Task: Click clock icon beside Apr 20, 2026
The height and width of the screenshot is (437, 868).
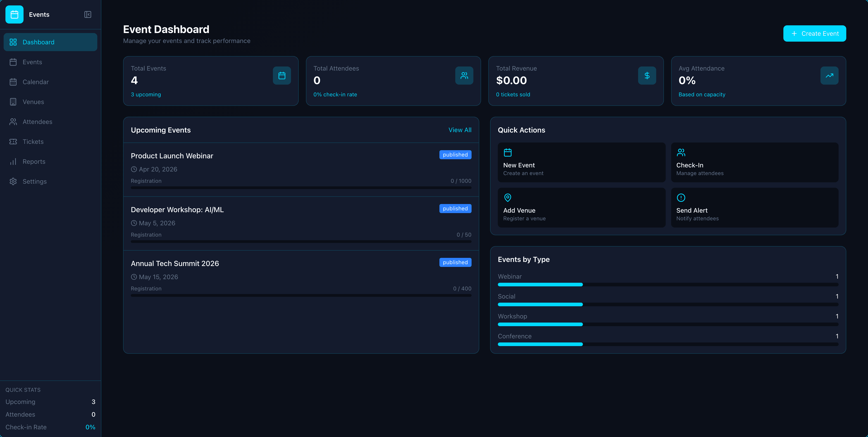Action: tap(134, 169)
